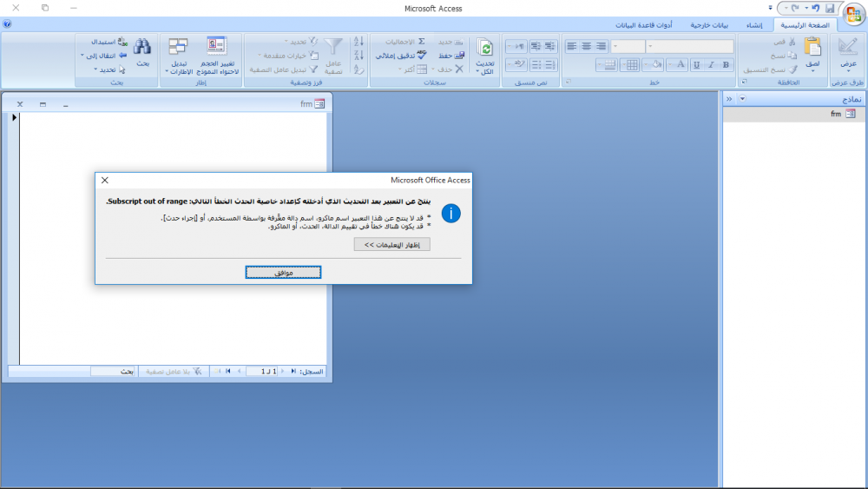Click the text direction paragraph icon

pyautogui.click(x=516, y=47)
